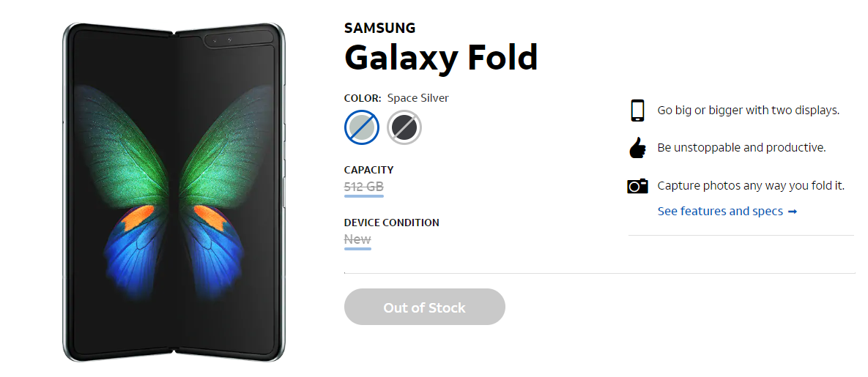Select the Space Silver color swatch
Image resolution: width=868 pixels, height=377 pixels.
coord(361,128)
